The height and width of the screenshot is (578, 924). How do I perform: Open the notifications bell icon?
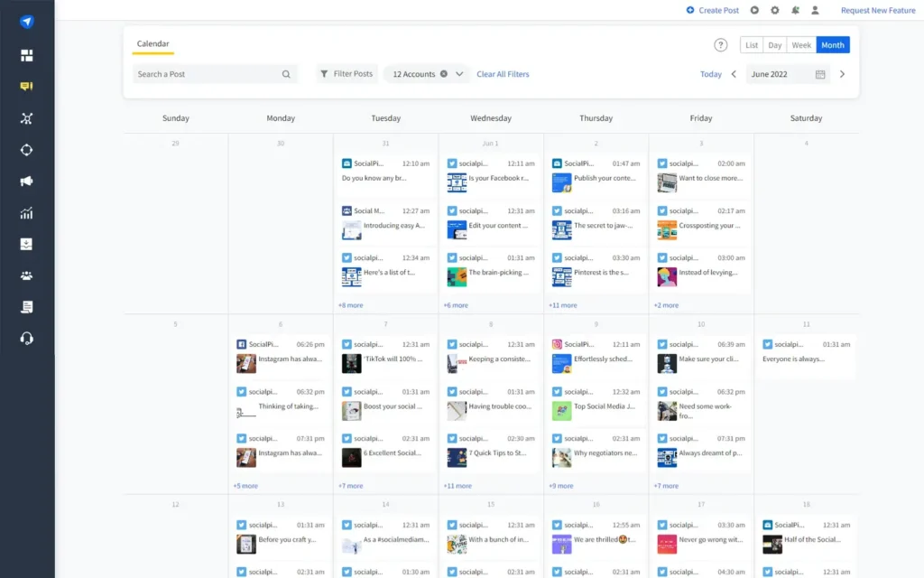tap(795, 10)
